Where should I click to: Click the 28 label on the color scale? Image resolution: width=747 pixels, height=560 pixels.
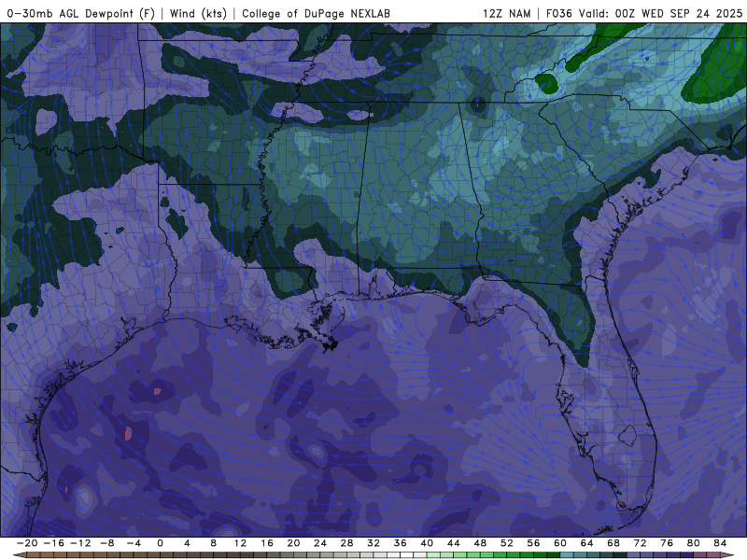pyautogui.click(x=346, y=543)
